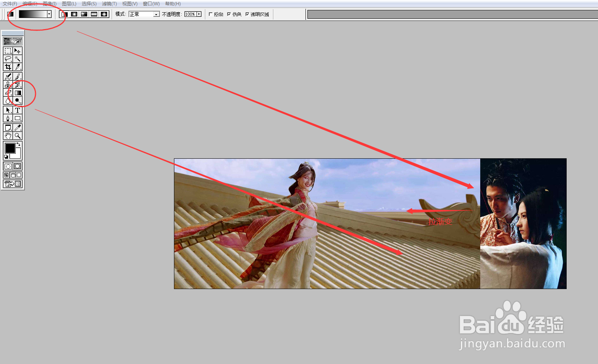Image resolution: width=598 pixels, height=364 pixels.
Task: Click the gradient preview bar to edit
Action: [x=33, y=14]
